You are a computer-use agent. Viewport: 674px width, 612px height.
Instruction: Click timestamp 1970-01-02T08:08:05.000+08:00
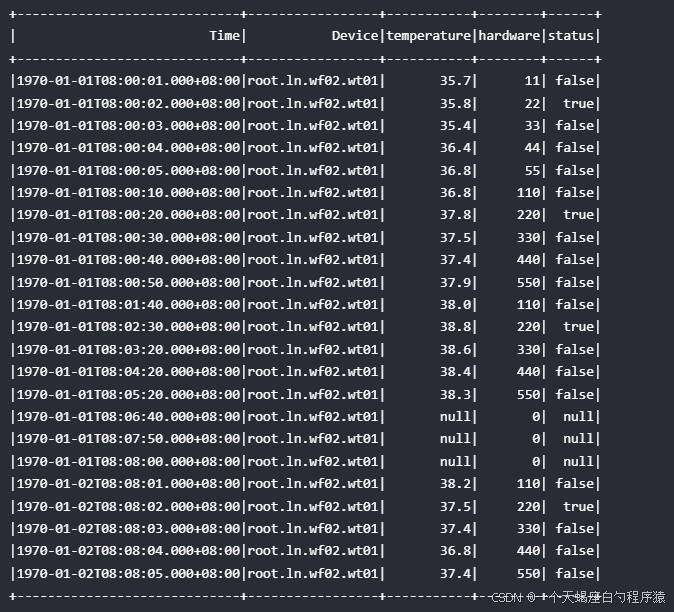(x=128, y=573)
